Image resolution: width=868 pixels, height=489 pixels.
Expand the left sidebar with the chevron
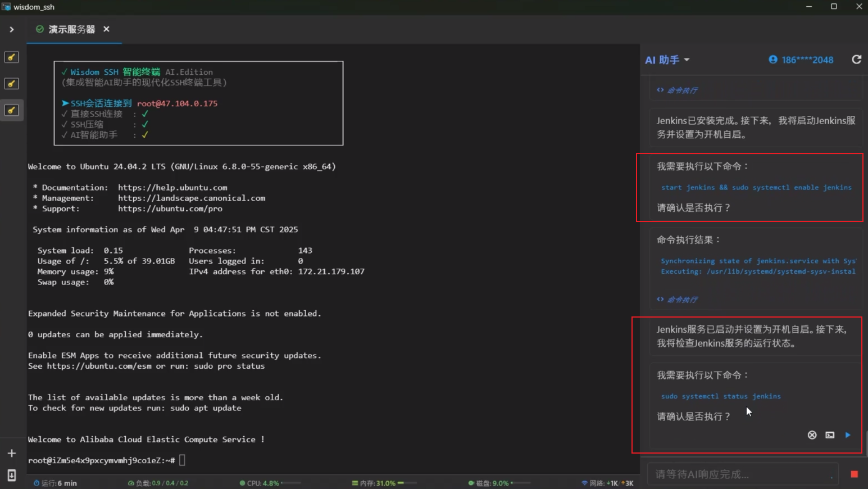(12, 29)
